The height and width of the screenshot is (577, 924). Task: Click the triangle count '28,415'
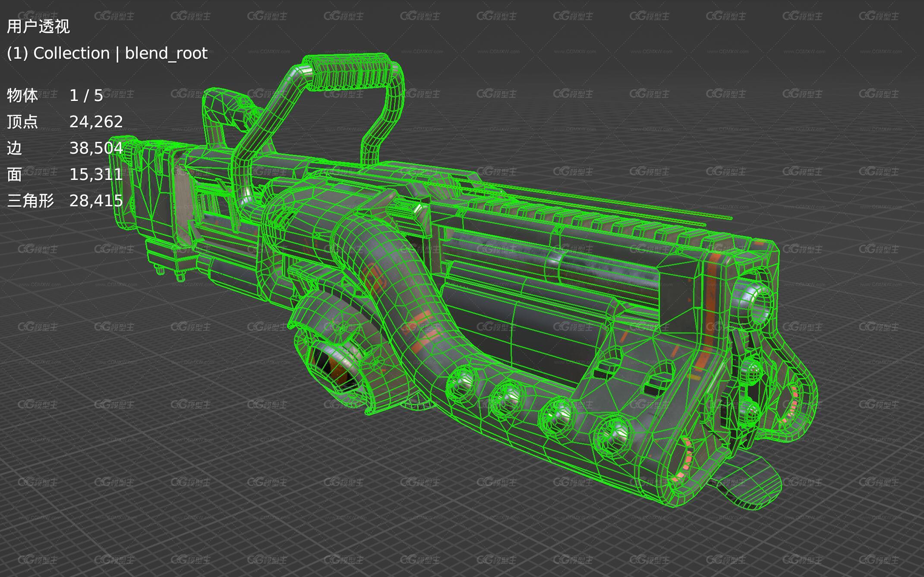click(x=96, y=201)
